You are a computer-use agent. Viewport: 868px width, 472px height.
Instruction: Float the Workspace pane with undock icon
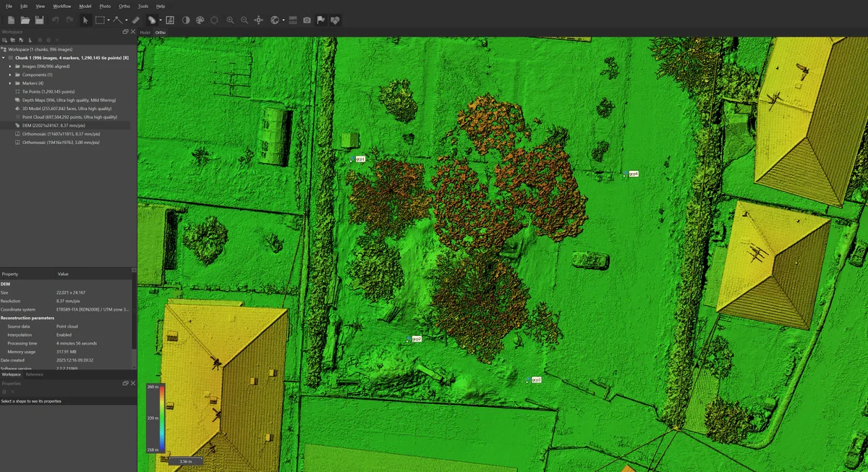pos(125,32)
